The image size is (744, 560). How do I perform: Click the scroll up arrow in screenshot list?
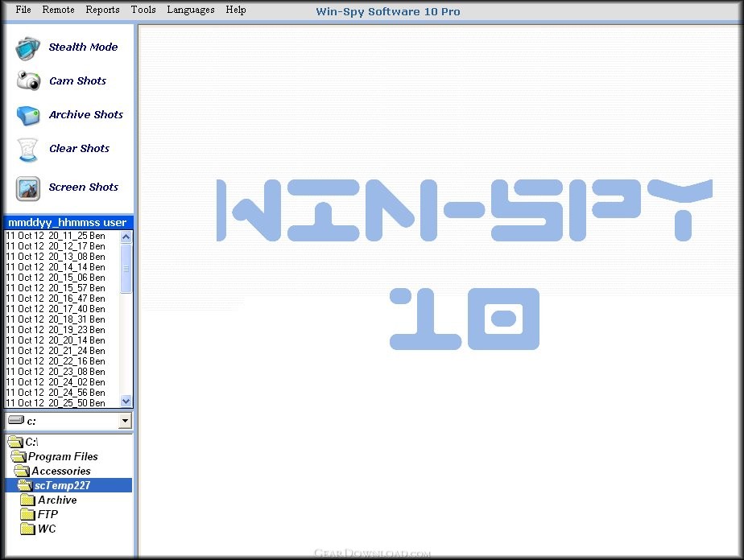point(126,237)
